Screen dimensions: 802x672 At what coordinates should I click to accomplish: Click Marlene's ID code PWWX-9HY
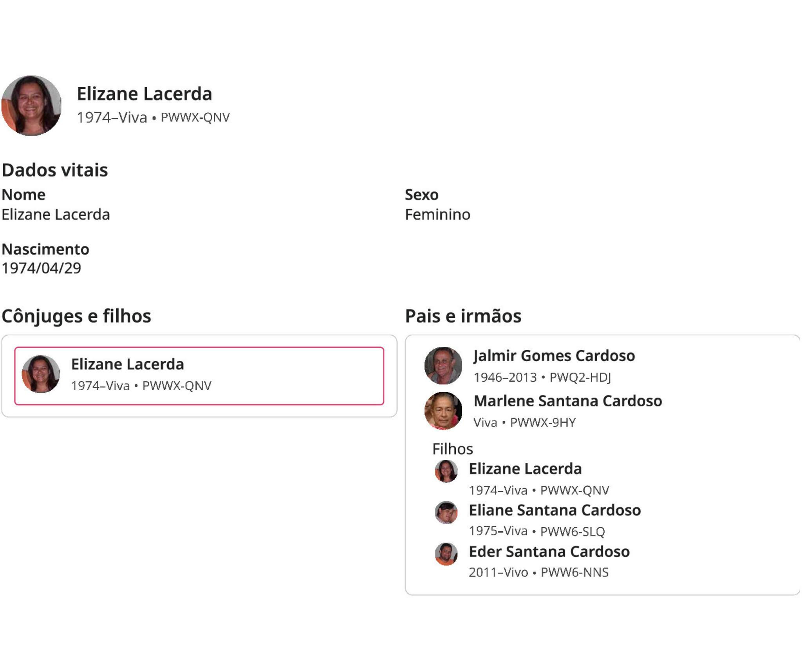pyautogui.click(x=543, y=423)
